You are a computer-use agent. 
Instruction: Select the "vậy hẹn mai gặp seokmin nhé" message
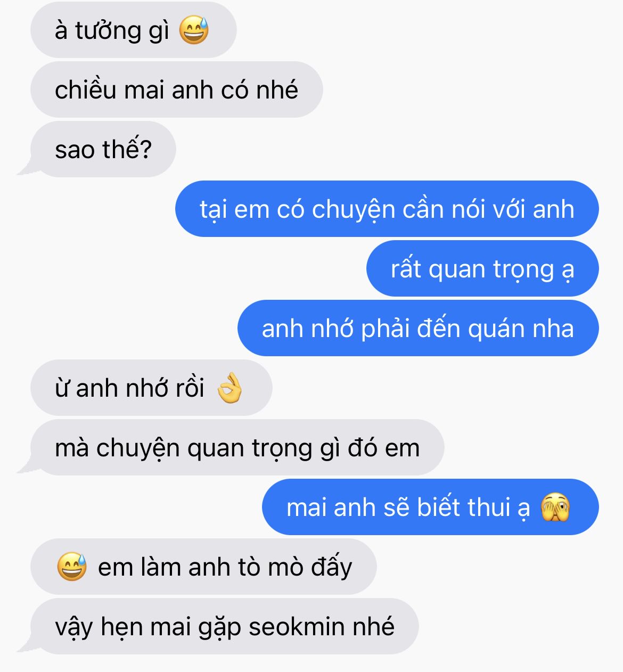[224, 626]
